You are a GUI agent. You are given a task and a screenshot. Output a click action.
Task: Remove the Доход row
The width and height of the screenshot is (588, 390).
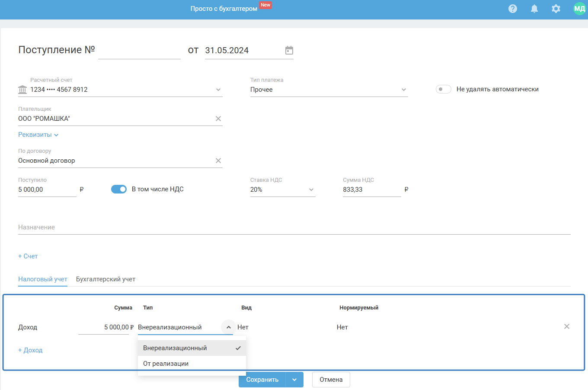coord(566,326)
